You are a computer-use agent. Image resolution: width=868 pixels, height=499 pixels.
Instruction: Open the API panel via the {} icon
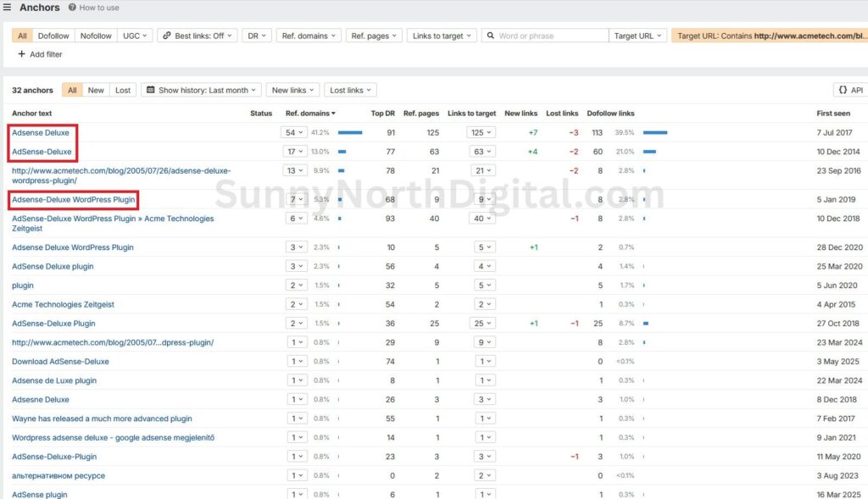pos(843,89)
